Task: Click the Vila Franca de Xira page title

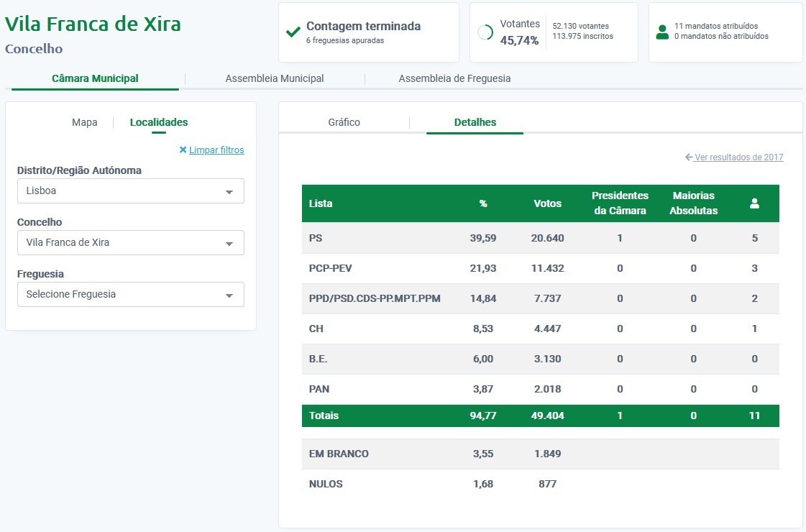Action: click(93, 24)
